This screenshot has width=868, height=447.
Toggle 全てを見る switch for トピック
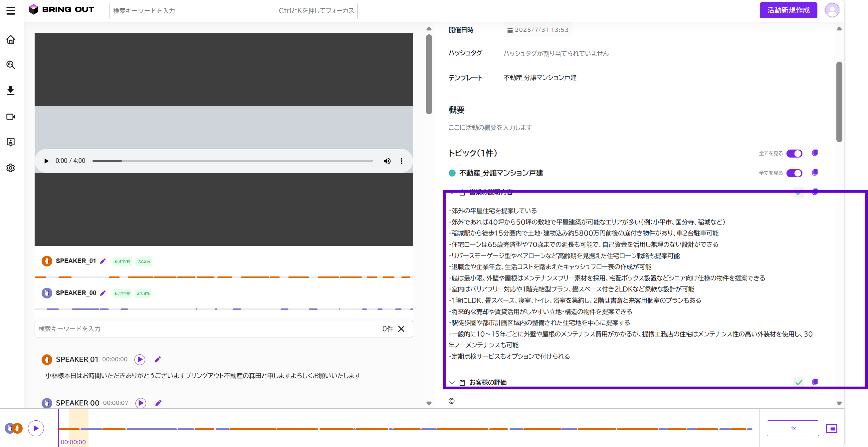[794, 153]
